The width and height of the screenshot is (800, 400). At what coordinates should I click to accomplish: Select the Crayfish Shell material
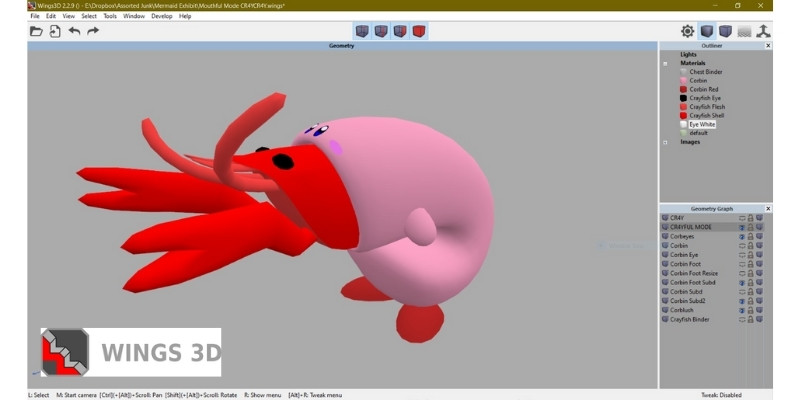706,115
